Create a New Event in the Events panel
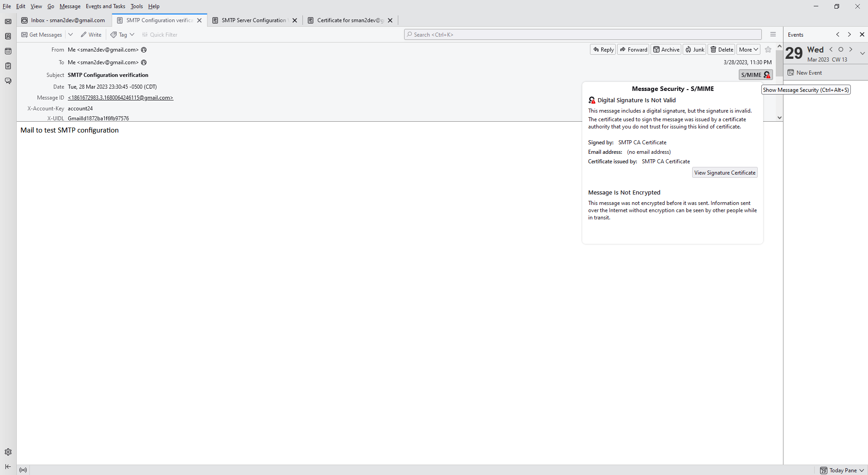The width and height of the screenshot is (868, 475). point(808,72)
